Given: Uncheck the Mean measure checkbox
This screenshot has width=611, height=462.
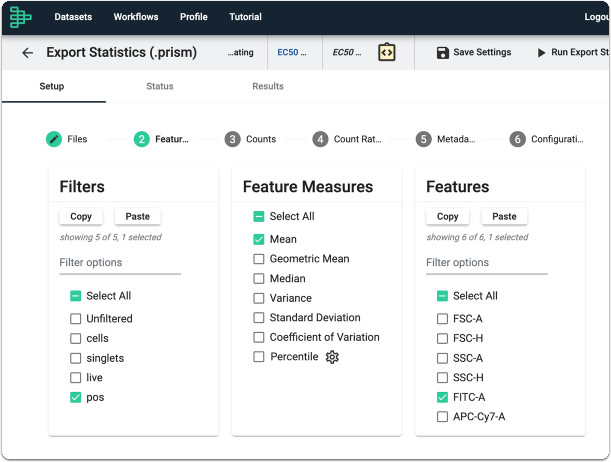Looking at the screenshot, I should (259, 239).
